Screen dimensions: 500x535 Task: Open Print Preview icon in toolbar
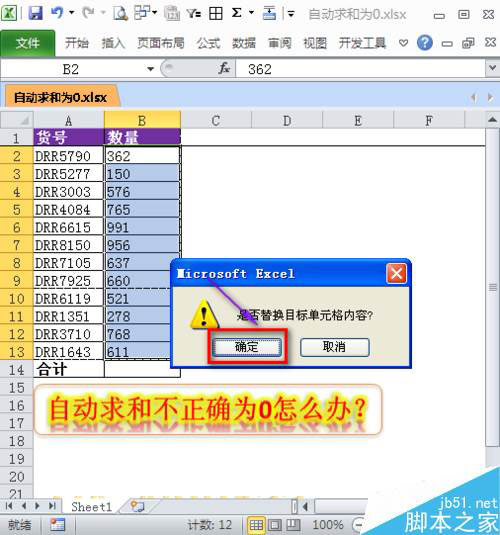click(120, 13)
